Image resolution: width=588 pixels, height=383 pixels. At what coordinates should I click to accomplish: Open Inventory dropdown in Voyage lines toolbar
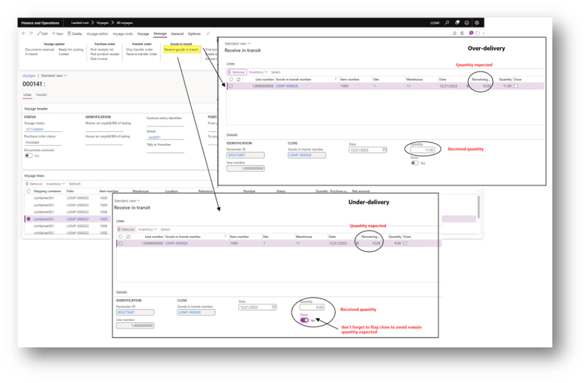click(55, 184)
